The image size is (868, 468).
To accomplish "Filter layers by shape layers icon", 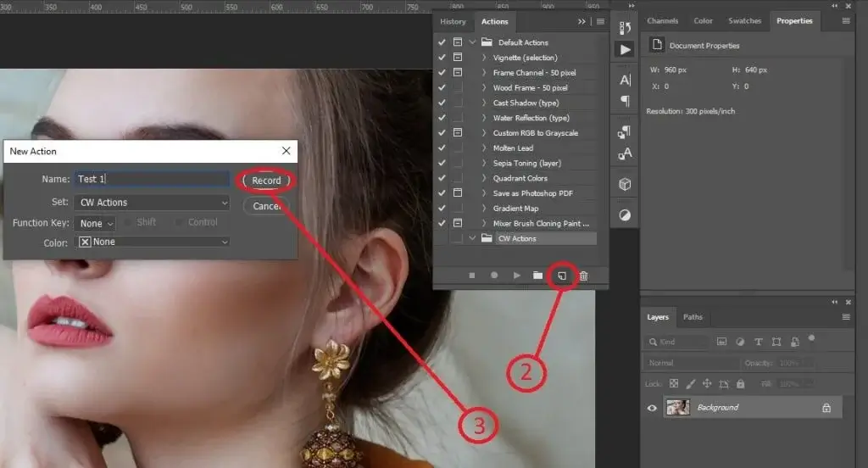I will click(x=776, y=342).
